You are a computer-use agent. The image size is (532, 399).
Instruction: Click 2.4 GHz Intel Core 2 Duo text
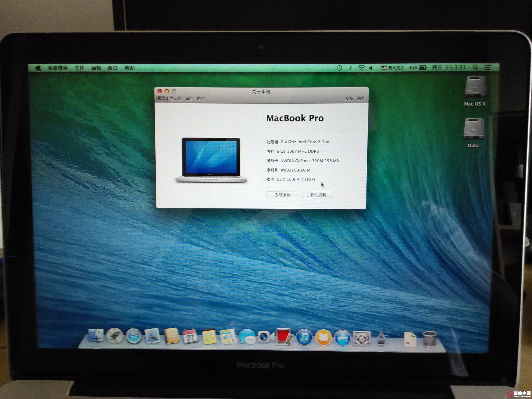[305, 142]
